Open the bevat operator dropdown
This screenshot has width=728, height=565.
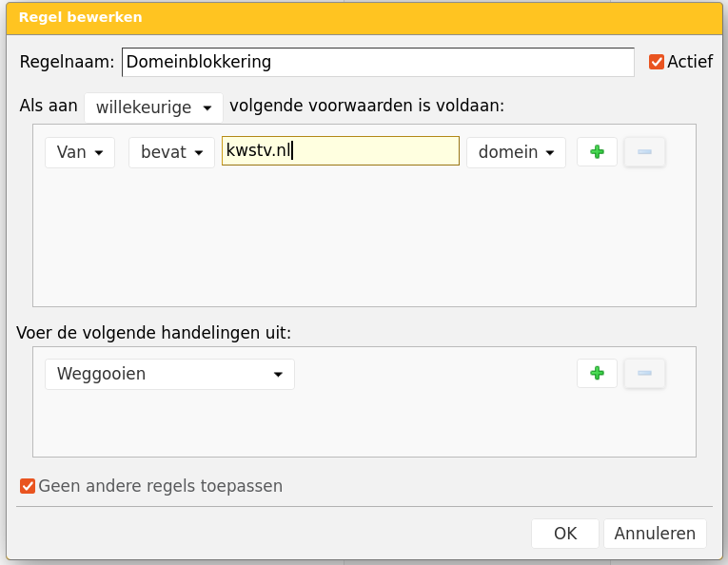pos(171,152)
